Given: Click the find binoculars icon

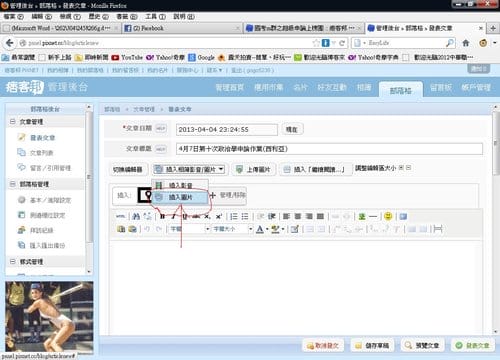Looking at the screenshot, I should [x=136, y=216].
